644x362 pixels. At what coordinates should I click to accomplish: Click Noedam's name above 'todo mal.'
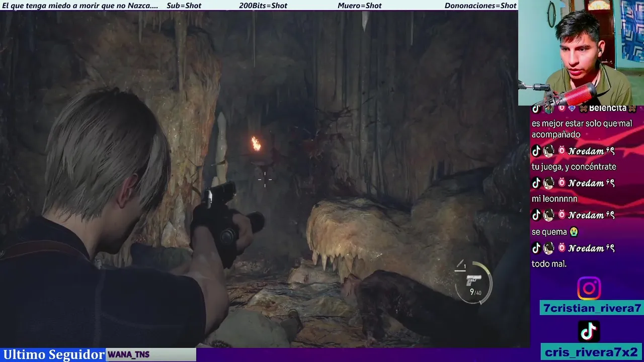[x=586, y=248]
